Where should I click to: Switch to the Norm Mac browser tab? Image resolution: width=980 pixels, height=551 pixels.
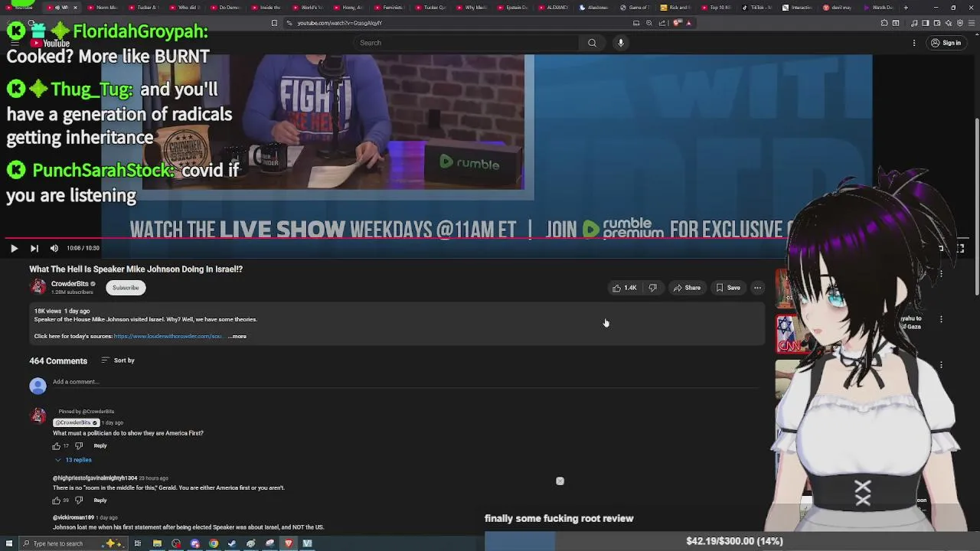(102, 8)
